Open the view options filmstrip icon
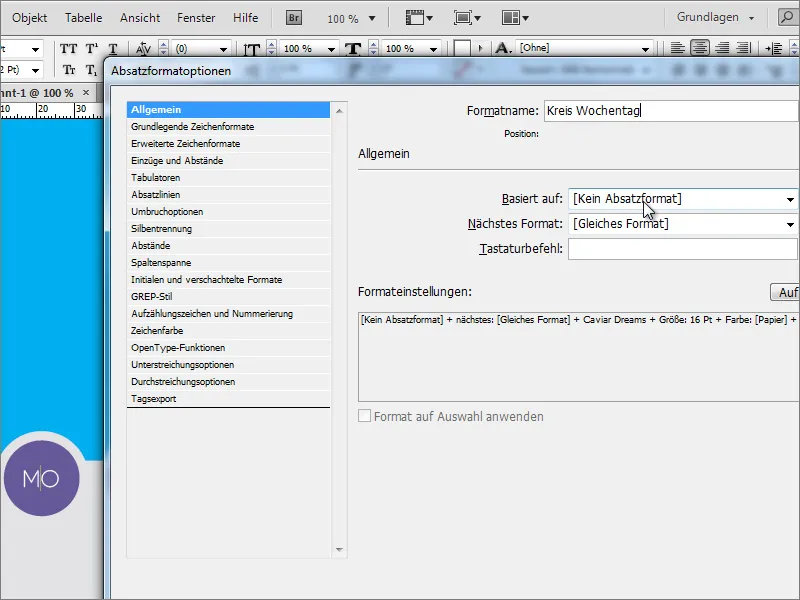800x600 pixels. 419,18
